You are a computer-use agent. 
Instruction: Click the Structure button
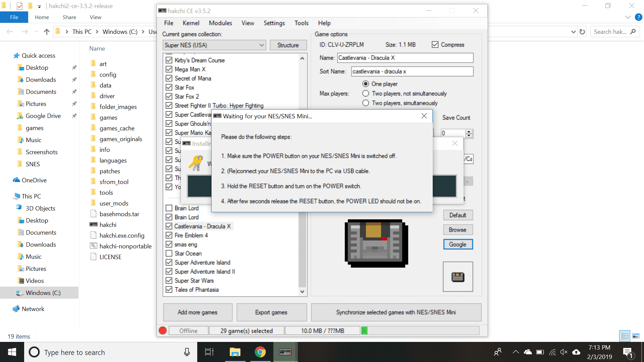click(288, 45)
